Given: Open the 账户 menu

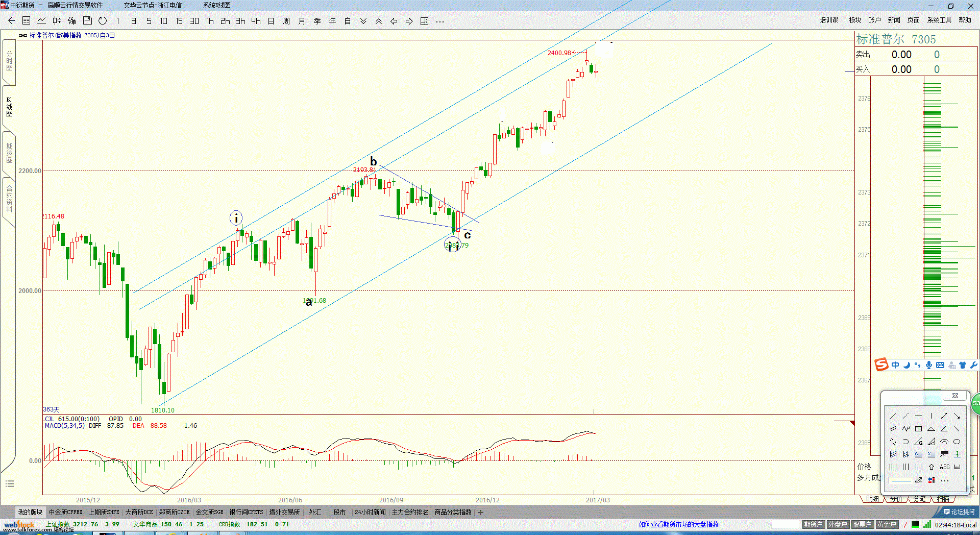Looking at the screenshot, I should point(874,20).
